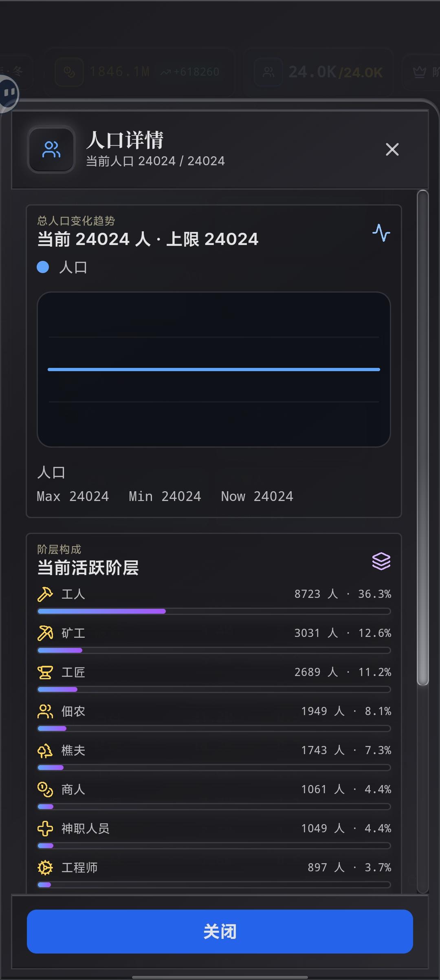Click the cross icon beside 神职人员
The width and height of the screenshot is (440, 980).
click(45, 829)
